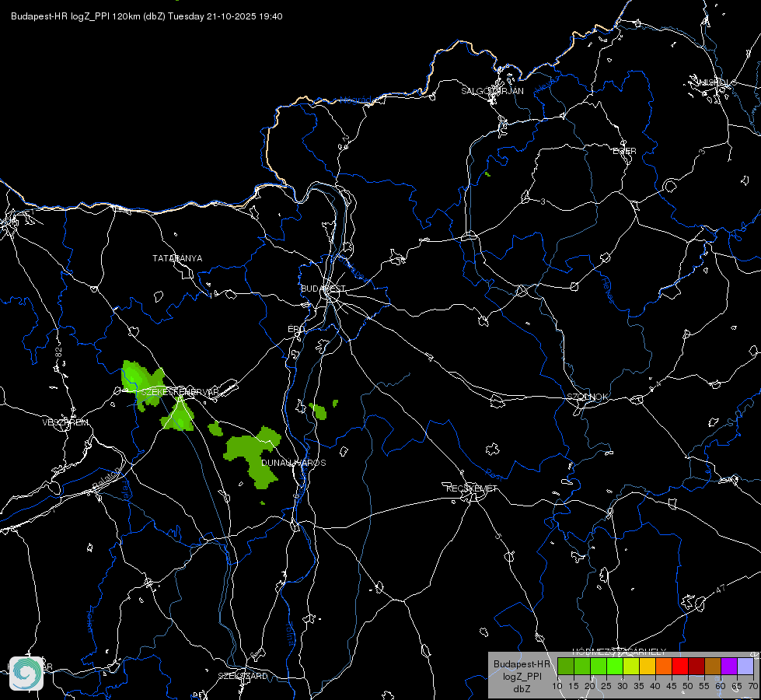Viewport: 761px width, 700px height.
Task: Click the radar title line at top
Action: point(147,16)
